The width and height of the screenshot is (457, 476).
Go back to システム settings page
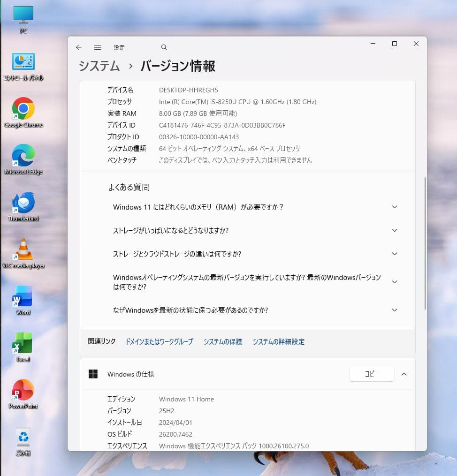tap(78, 47)
